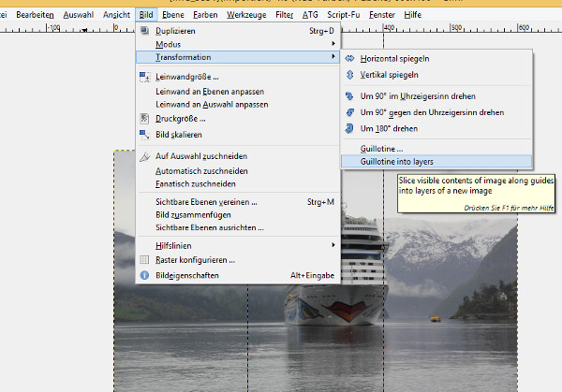This screenshot has width=562, height=392.
Task: Expand the Transformation submenu arrow
Action: click(x=333, y=56)
